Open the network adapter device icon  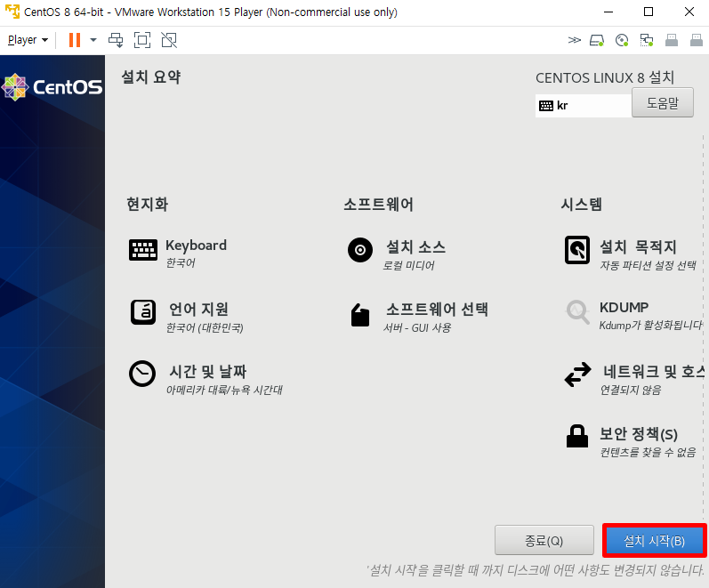pos(647,40)
